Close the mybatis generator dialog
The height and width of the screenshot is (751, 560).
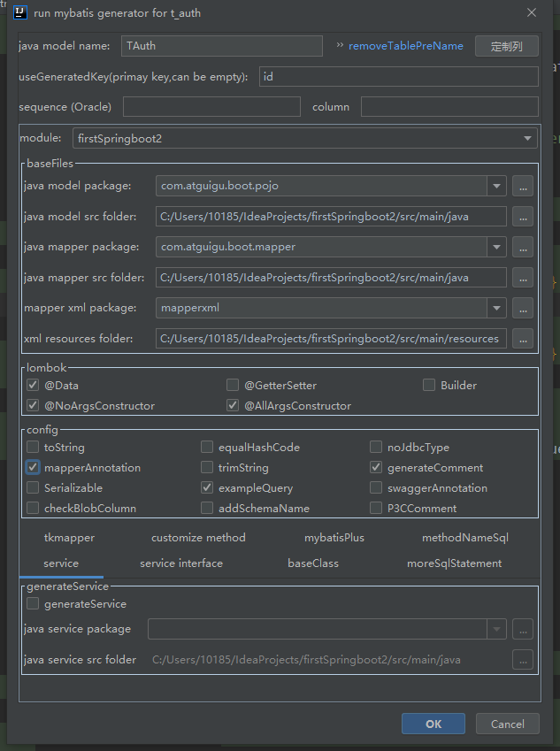(x=531, y=13)
